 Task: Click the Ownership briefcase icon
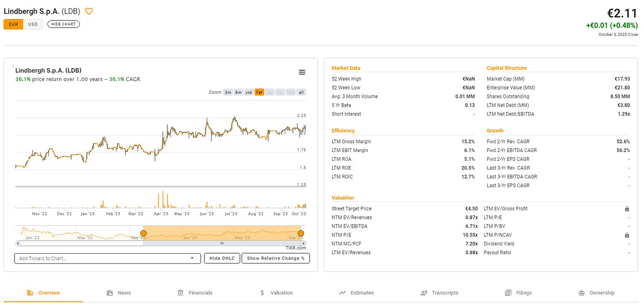click(582, 293)
